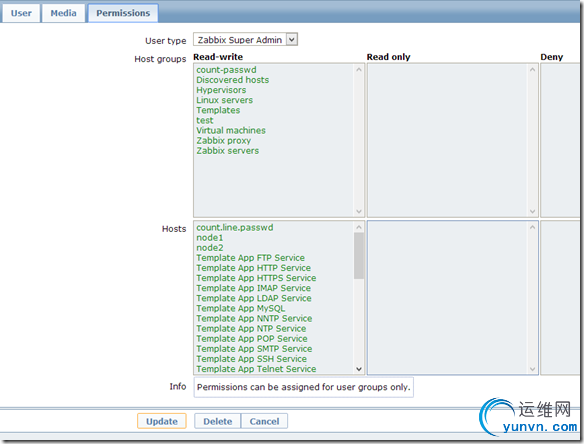Screen dimensions: 584x444
Task: Select Template App POP Service
Action: 252,339
